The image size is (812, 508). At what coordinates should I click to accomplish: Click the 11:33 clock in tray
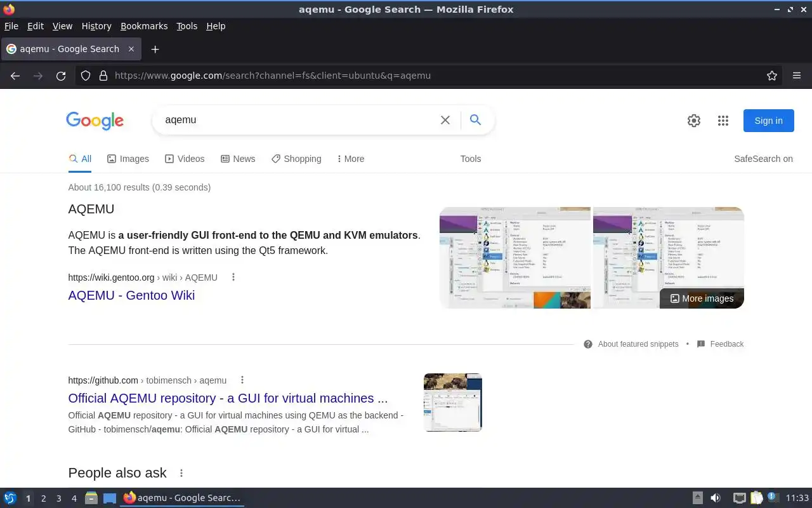797,498
